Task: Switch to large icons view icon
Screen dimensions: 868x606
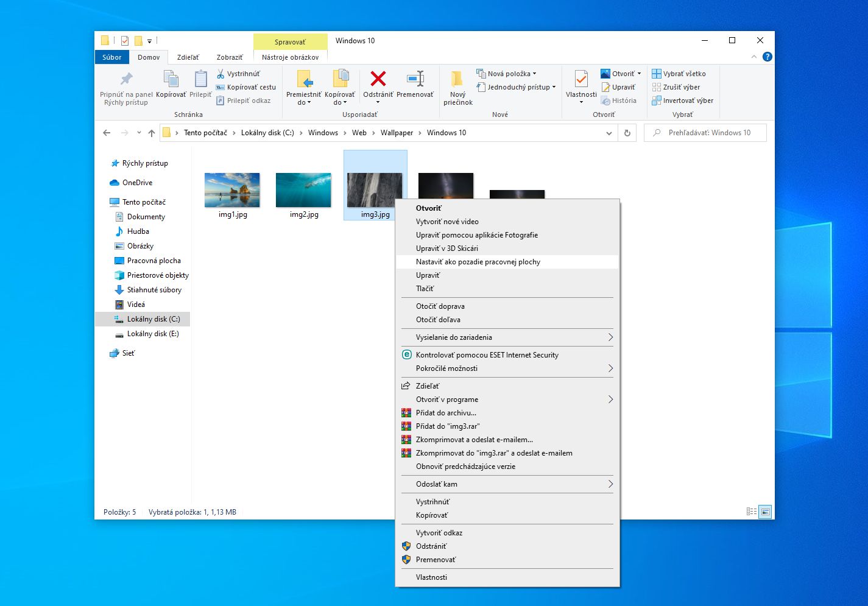Action: point(765,512)
